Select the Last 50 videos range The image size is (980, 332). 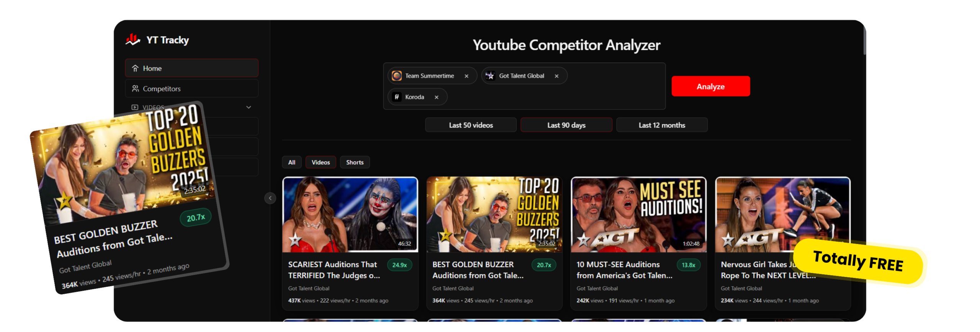point(471,125)
